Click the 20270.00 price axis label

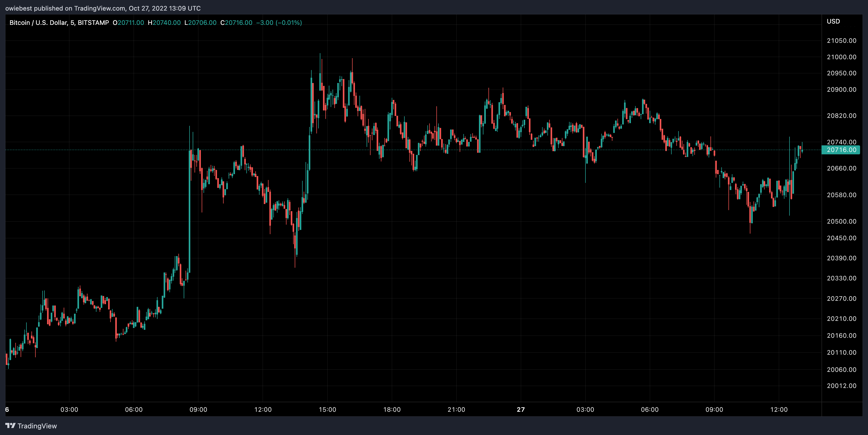pos(841,299)
